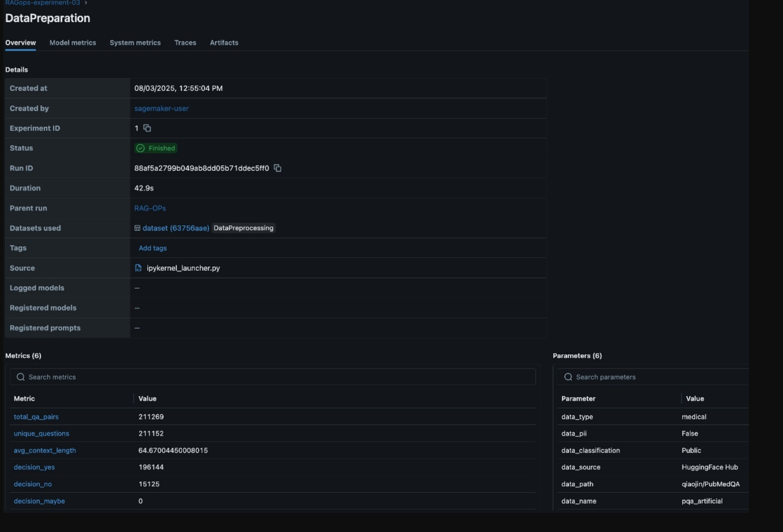Click Add tags
Screen dimensions: 783x532
tap(152, 248)
